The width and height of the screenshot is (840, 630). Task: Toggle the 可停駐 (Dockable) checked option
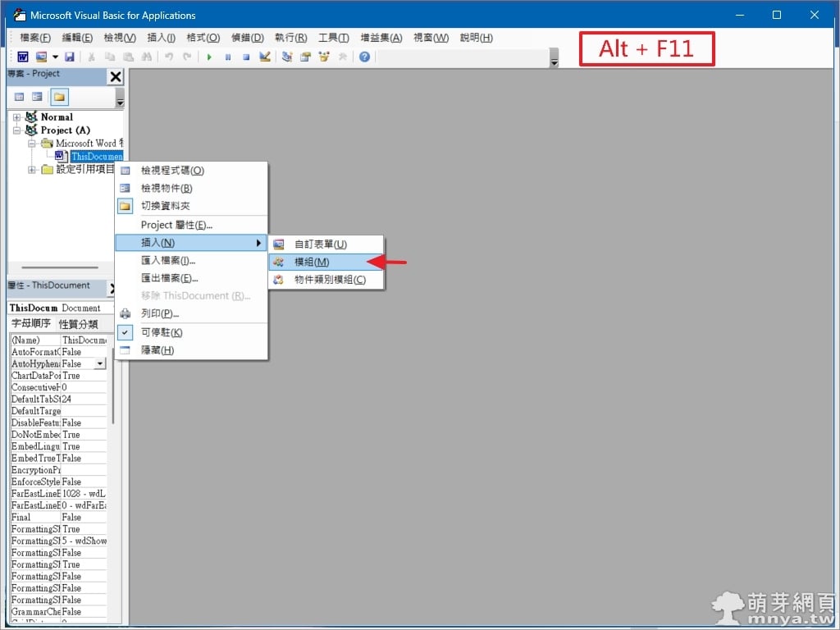click(x=162, y=332)
